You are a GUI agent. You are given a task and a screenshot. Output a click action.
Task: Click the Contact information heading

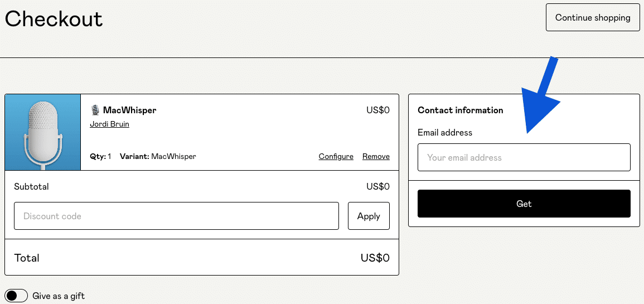[x=460, y=110]
